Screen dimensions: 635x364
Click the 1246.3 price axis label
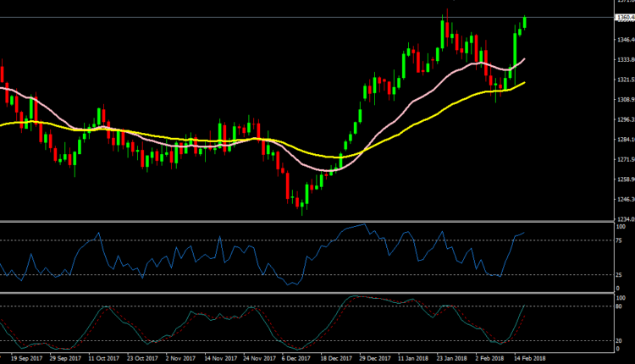tap(622, 200)
